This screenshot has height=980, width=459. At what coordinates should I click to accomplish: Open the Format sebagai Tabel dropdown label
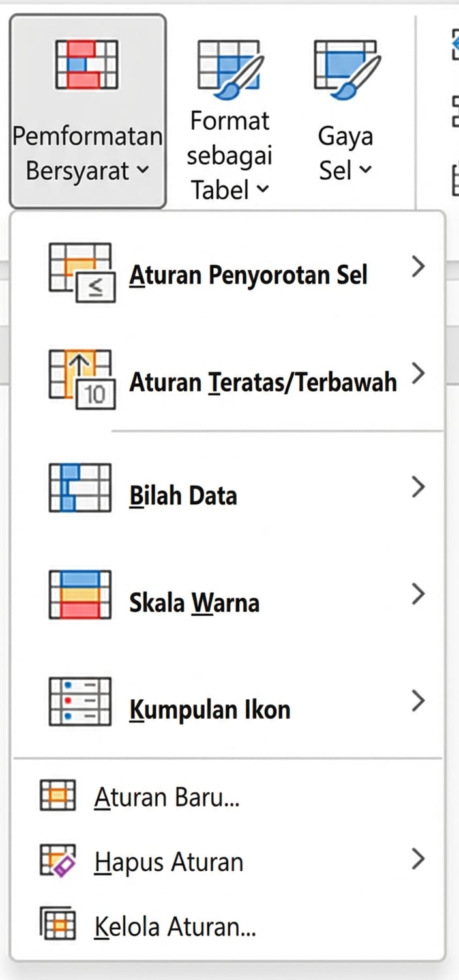click(229, 156)
